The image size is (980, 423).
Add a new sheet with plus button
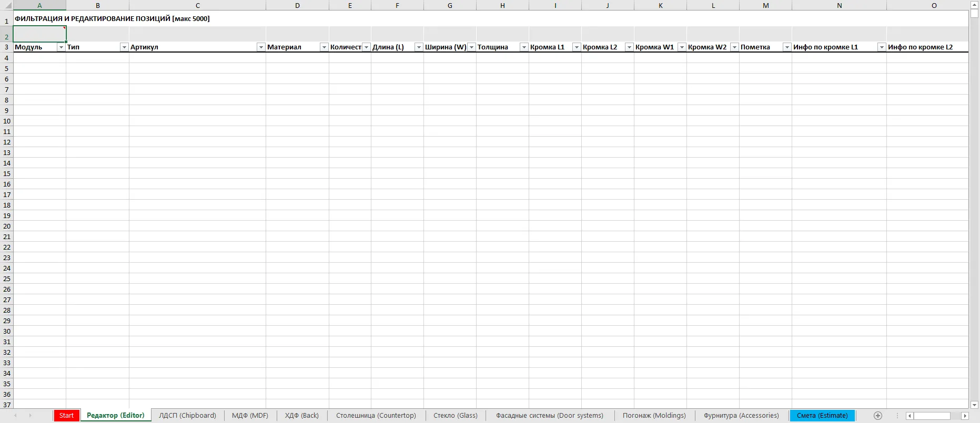click(877, 416)
